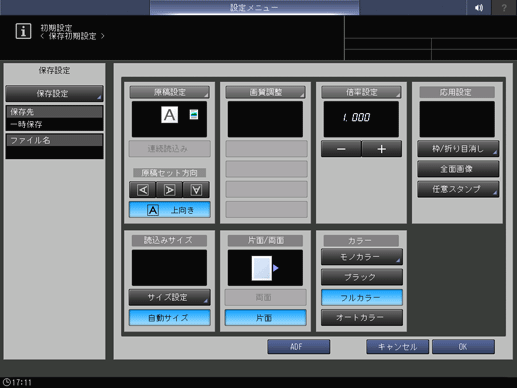Click the 保存先 一時保存 field
The width and height of the screenshot is (517, 388).
pyautogui.click(x=54, y=118)
